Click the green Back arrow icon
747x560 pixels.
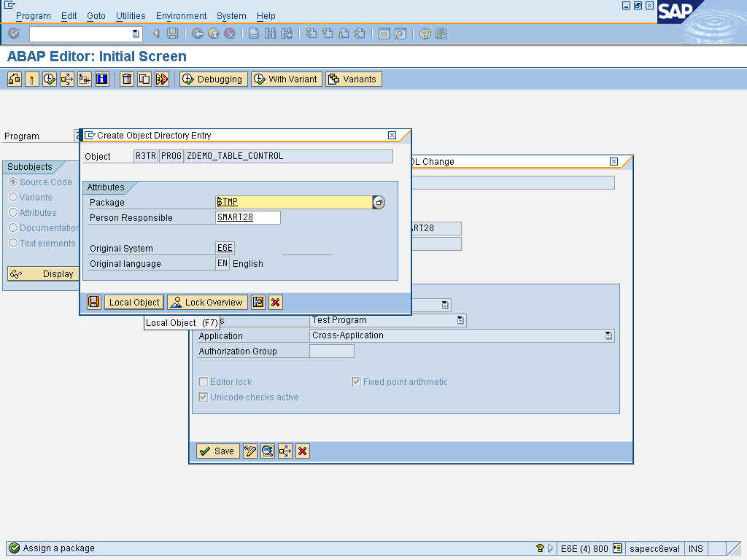(x=197, y=34)
